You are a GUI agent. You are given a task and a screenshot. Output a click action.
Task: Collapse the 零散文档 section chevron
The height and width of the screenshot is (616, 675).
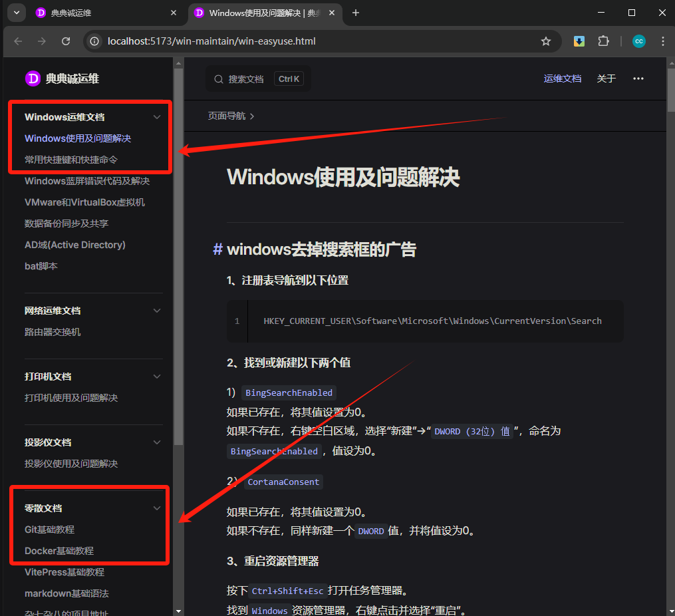pyautogui.click(x=157, y=508)
